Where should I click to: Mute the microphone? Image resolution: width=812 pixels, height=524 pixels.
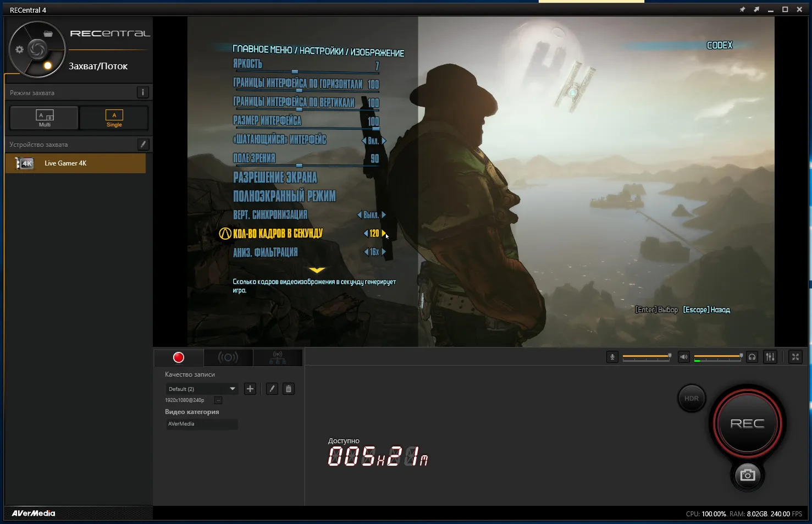pos(612,357)
